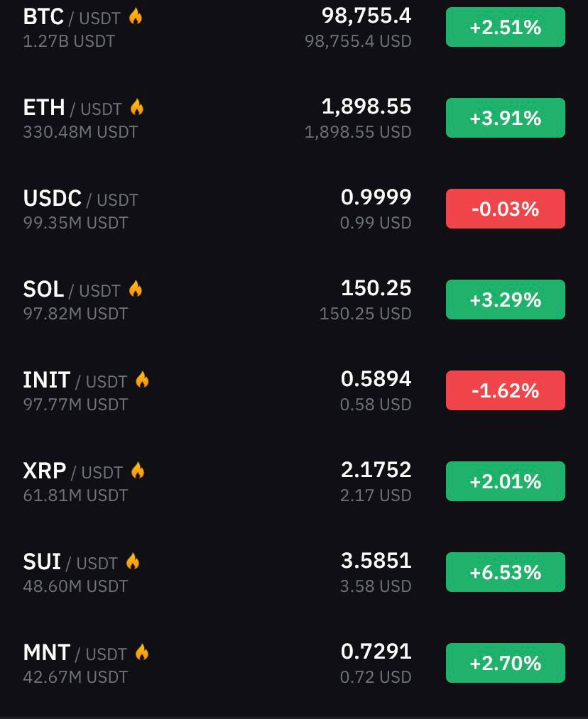
Task: Open the USDC / USDT trading pair
Action: 294,209
